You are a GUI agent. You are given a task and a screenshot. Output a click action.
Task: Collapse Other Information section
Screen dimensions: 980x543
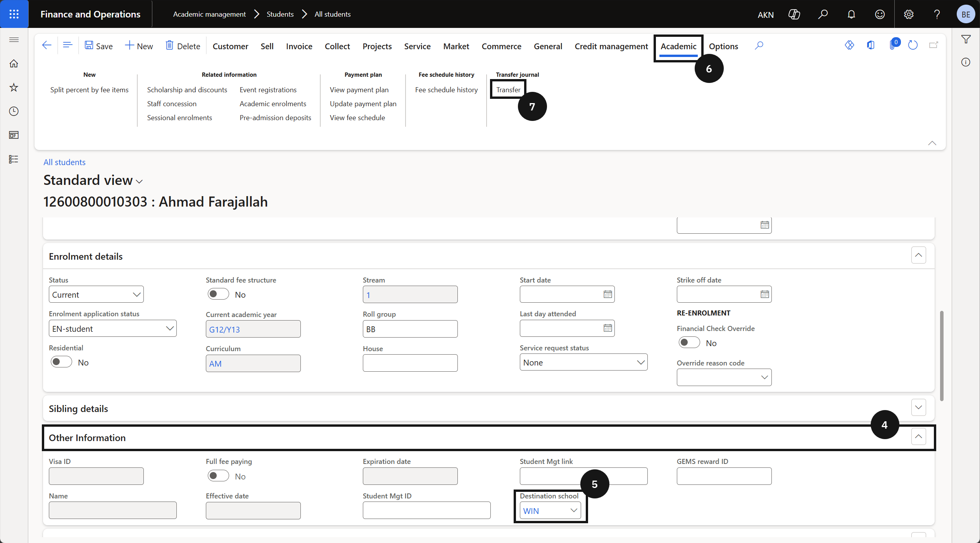tap(918, 436)
